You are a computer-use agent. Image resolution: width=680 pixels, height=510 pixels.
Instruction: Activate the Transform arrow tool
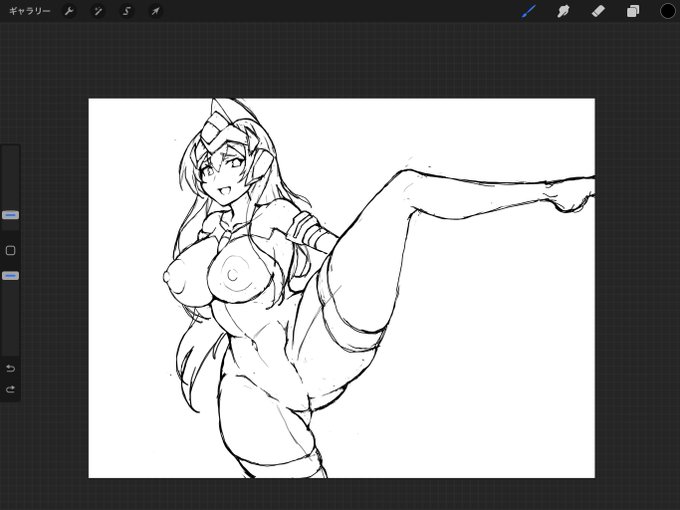[155, 11]
